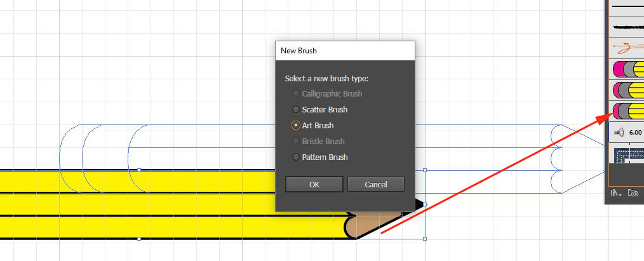Select the 6.00 calligraphic brush row

pos(627,132)
